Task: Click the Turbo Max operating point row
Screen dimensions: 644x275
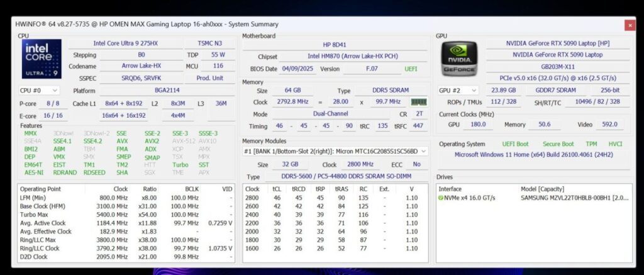Action: [126, 215]
